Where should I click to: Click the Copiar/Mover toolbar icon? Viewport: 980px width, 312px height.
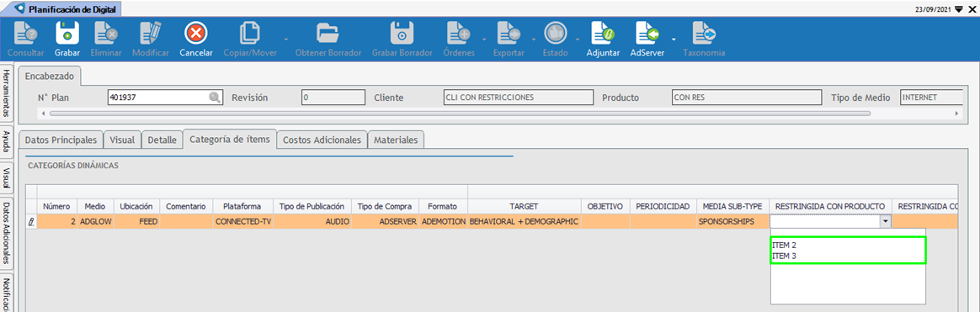(x=250, y=33)
